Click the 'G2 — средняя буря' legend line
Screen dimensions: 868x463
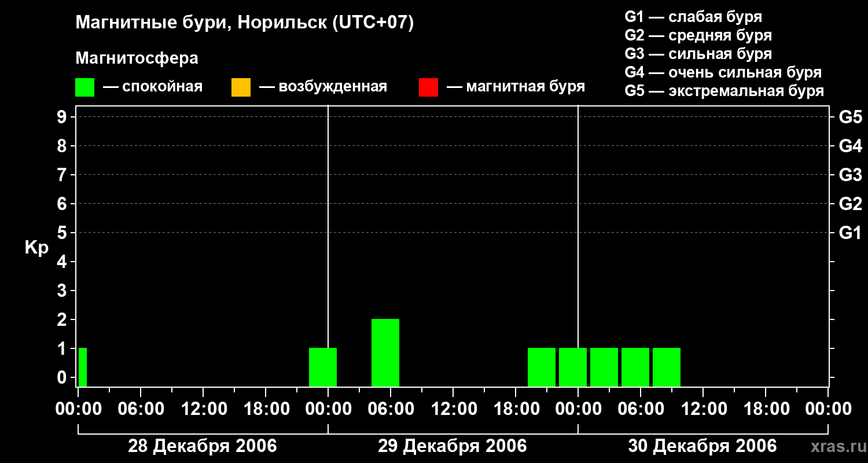click(x=698, y=35)
